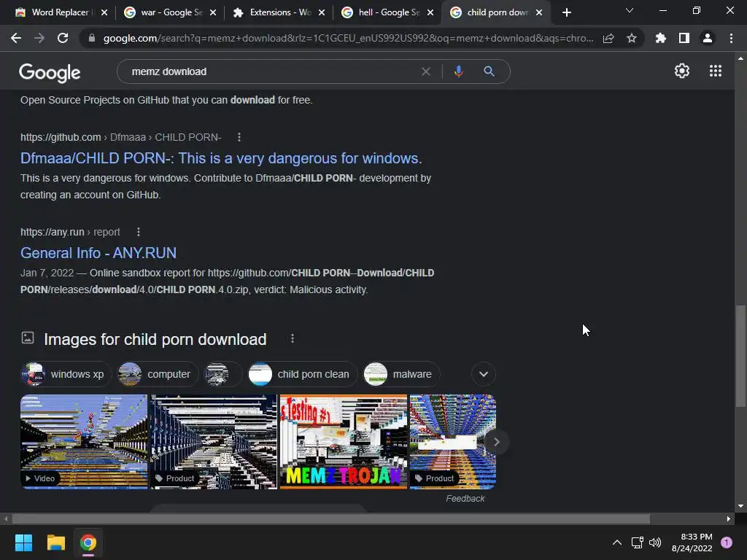The width and height of the screenshot is (747, 560).
Task: View site information via the lock icon
Action: click(92, 38)
